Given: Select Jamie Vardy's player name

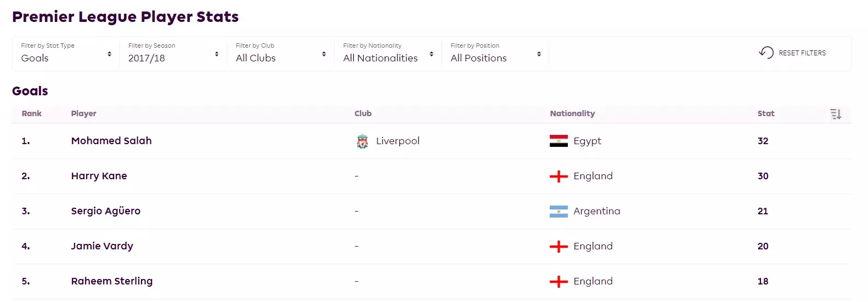Looking at the screenshot, I should (102, 246).
